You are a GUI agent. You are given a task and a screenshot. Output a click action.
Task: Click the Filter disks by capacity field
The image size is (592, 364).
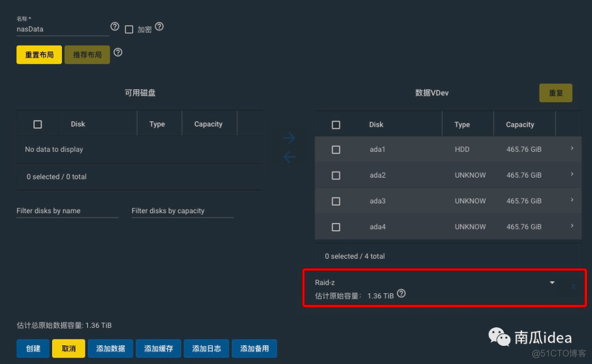tap(183, 211)
